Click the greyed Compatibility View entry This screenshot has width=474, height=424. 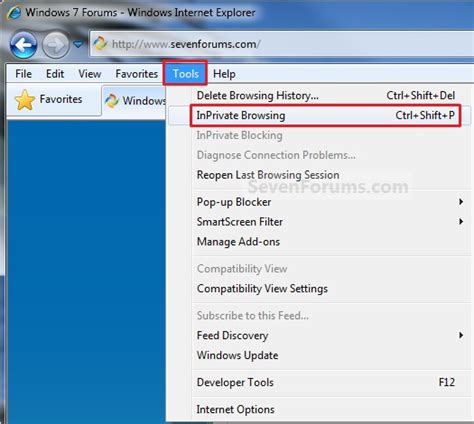tap(320, 269)
